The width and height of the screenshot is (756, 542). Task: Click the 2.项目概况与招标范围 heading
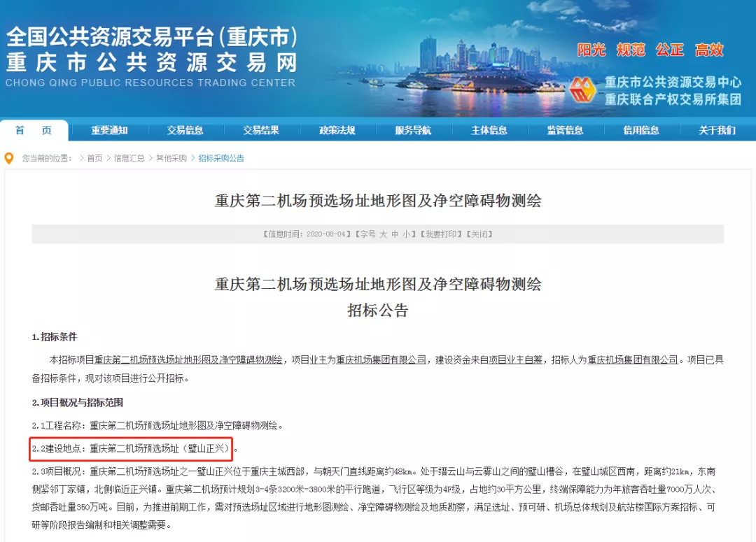coord(78,402)
